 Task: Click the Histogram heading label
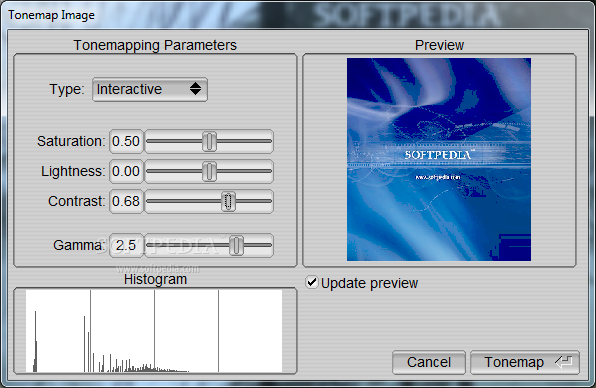155,279
